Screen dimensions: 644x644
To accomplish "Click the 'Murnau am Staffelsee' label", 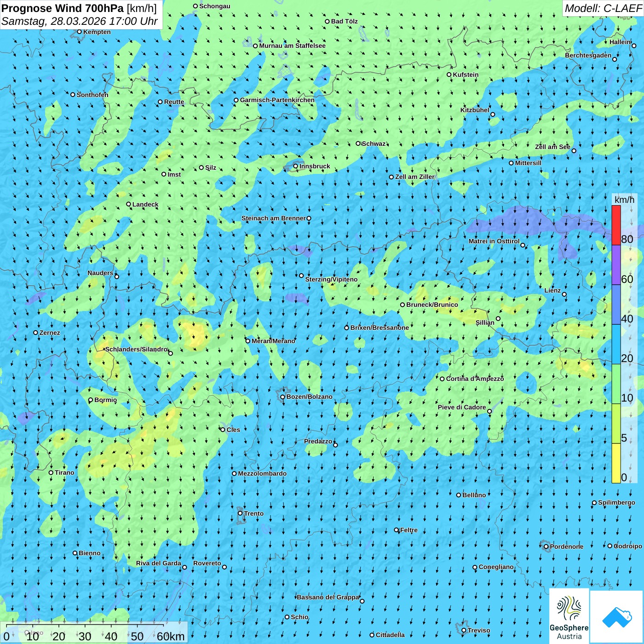I will tap(292, 46).
